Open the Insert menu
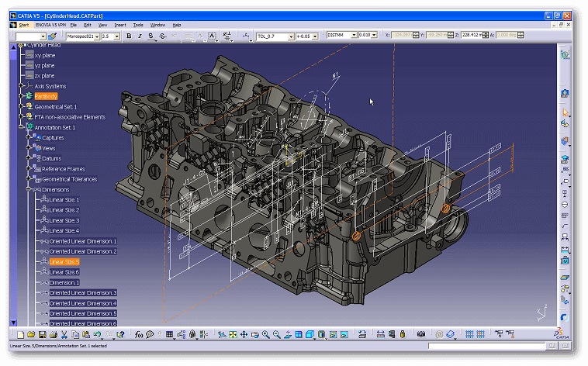Screen dimensions: 588x366 coord(120,25)
